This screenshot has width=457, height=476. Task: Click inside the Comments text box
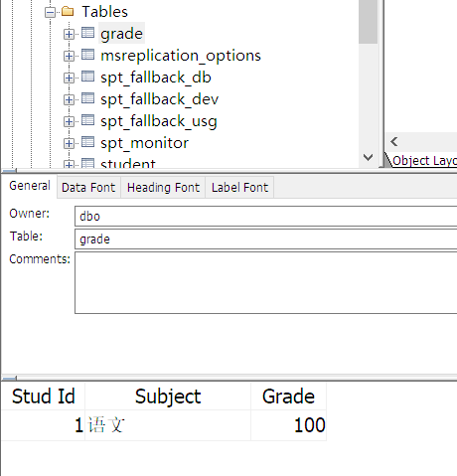[266, 282]
